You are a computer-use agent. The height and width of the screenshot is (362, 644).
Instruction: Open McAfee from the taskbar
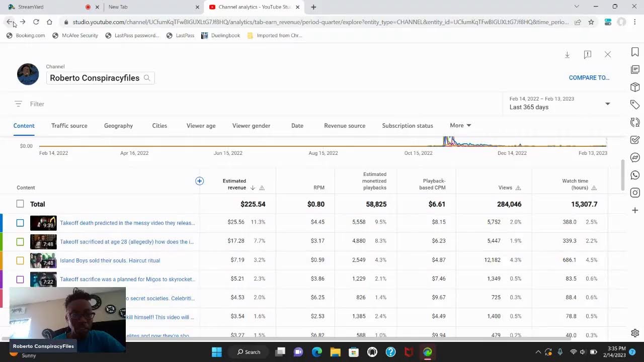click(x=409, y=352)
